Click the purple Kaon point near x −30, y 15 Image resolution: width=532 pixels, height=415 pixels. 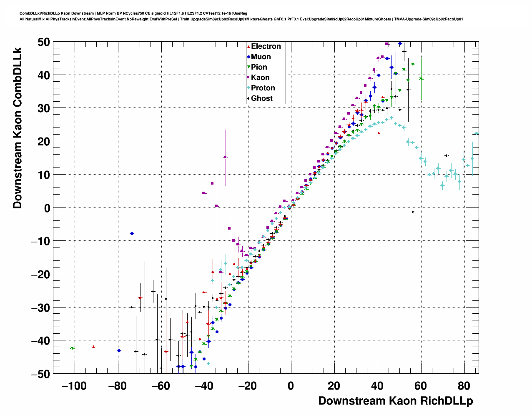225,157
